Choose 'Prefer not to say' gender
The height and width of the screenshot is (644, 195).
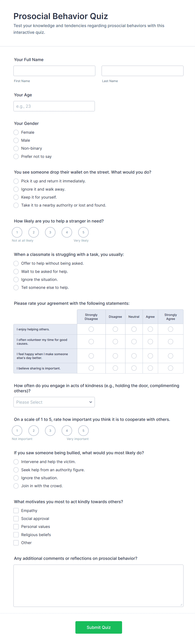click(x=16, y=157)
